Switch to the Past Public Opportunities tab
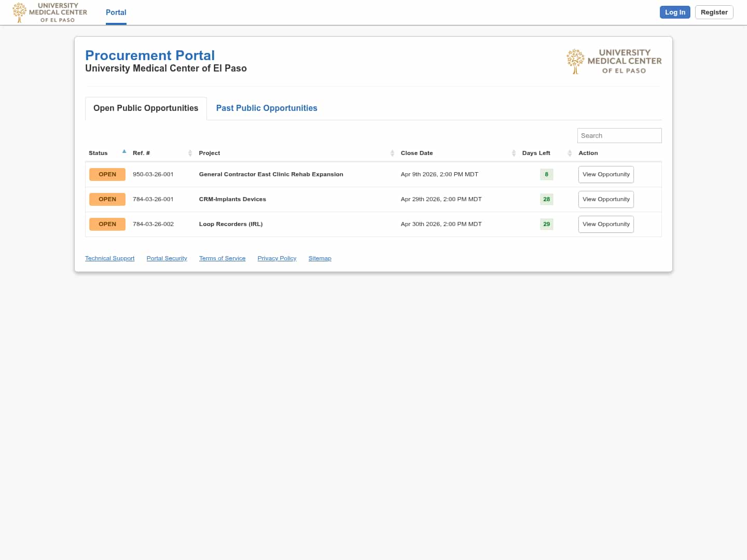 click(266, 108)
